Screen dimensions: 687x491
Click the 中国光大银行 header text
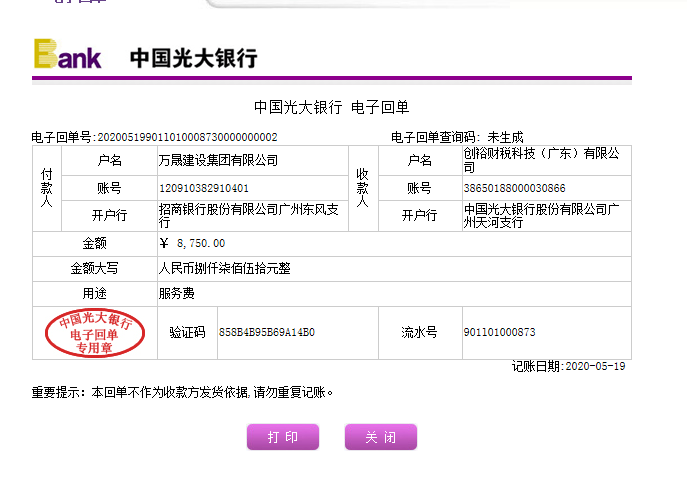[x=194, y=58]
